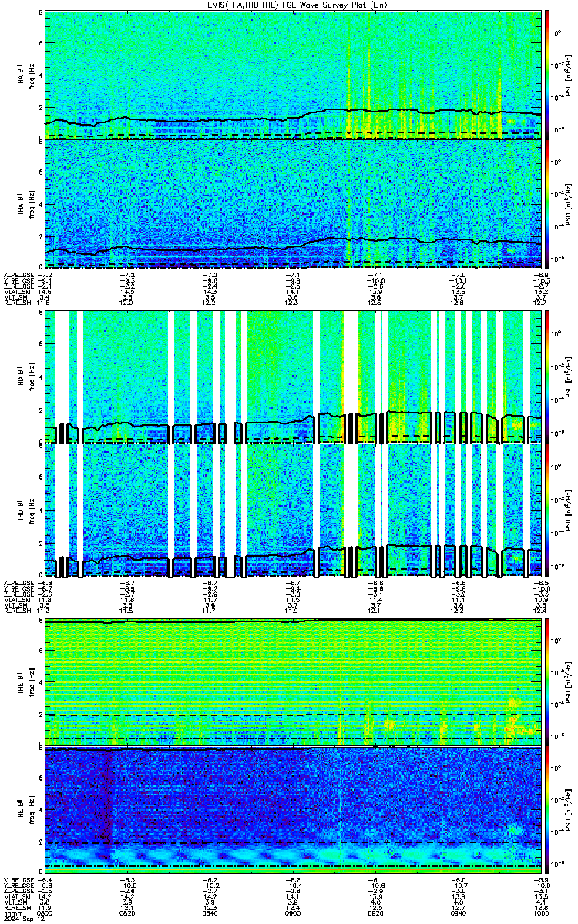The image size is (578, 924).
Task: Click the THA B-parallel spectrogram panel
Action: coord(293,204)
